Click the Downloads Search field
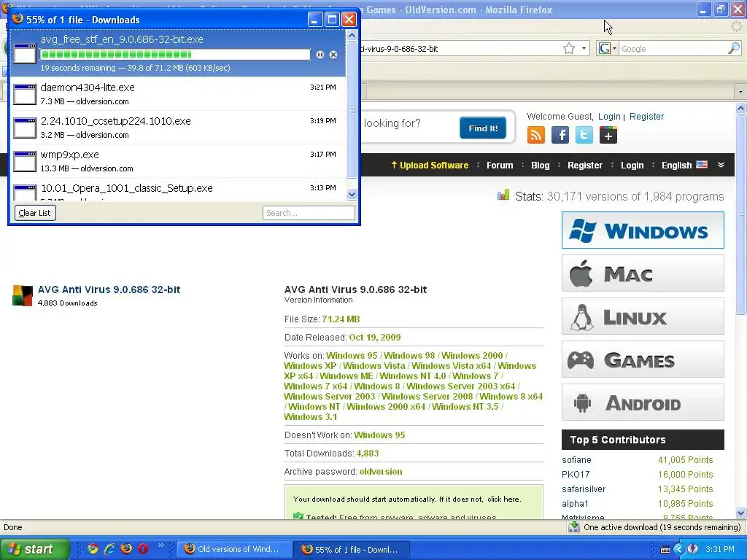The image size is (747, 560). 309,213
